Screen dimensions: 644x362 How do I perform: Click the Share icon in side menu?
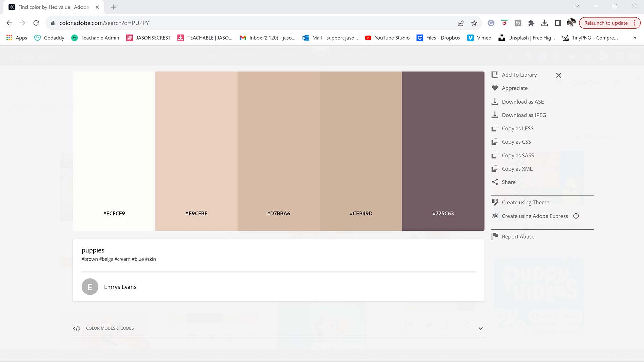click(495, 182)
